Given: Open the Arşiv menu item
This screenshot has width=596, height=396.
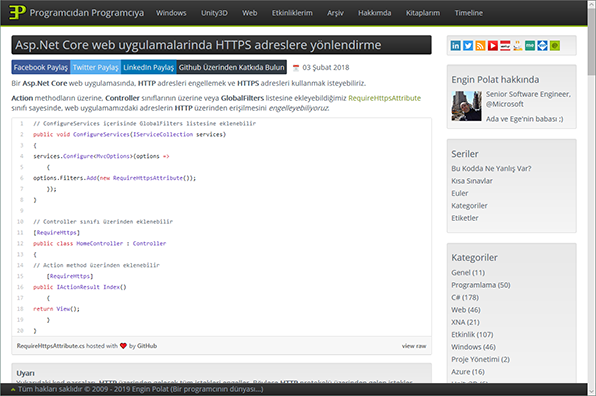Looking at the screenshot, I should click(x=335, y=13).
